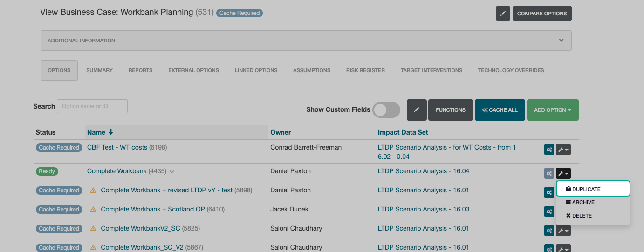Click the Compare Options button
The image size is (644, 252).
coord(542,14)
